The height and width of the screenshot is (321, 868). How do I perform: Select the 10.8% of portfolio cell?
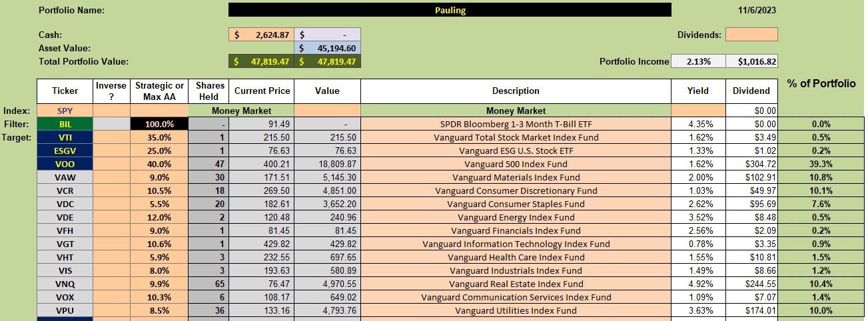821,177
